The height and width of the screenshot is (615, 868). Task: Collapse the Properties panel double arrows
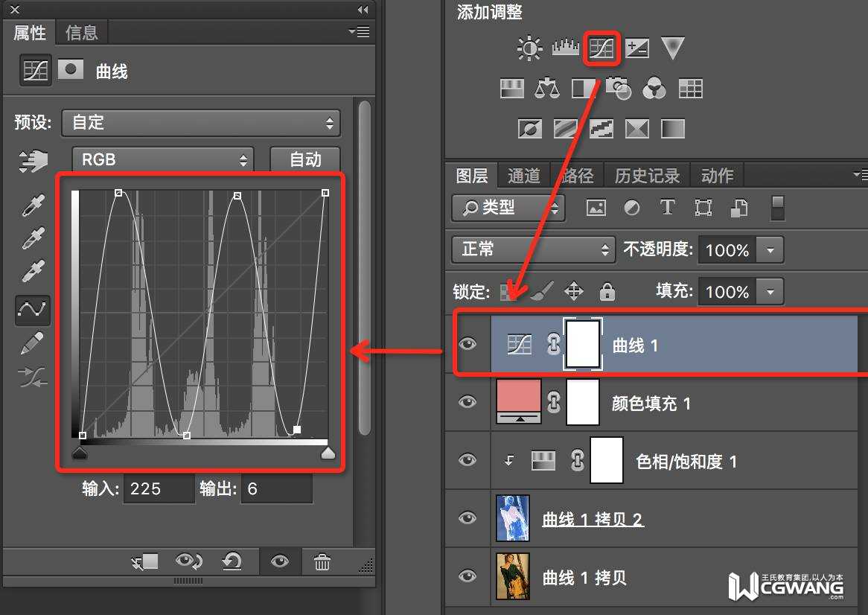pyautogui.click(x=363, y=10)
